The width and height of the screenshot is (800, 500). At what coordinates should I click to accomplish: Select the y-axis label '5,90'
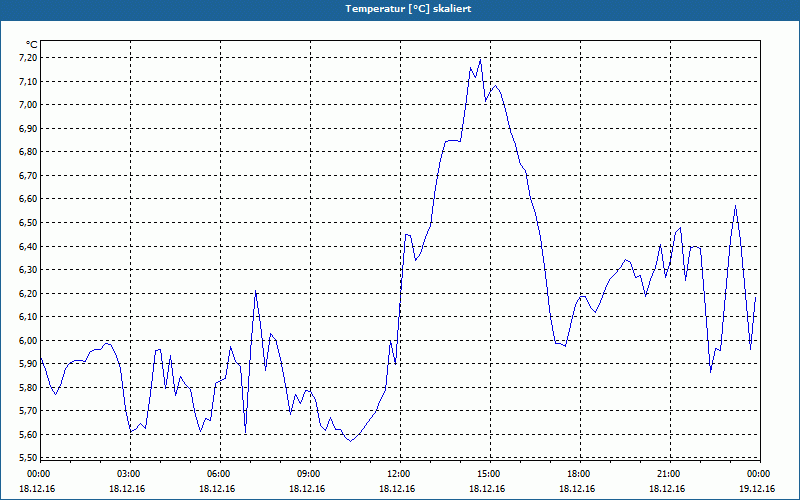coord(29,364)
